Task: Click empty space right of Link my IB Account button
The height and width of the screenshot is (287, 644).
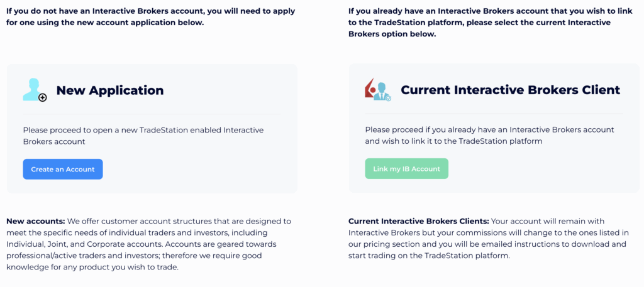Action: click(535, 170)
